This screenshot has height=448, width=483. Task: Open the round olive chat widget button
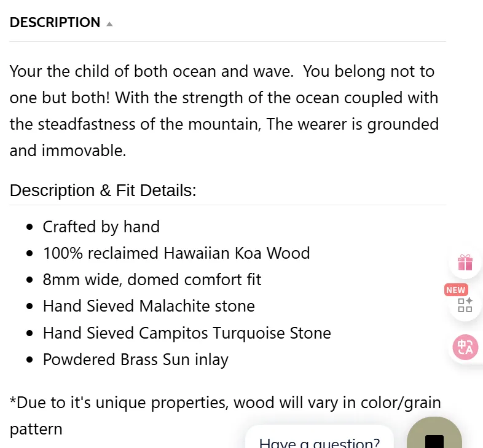pyautogui.click(x=434, y=433)
